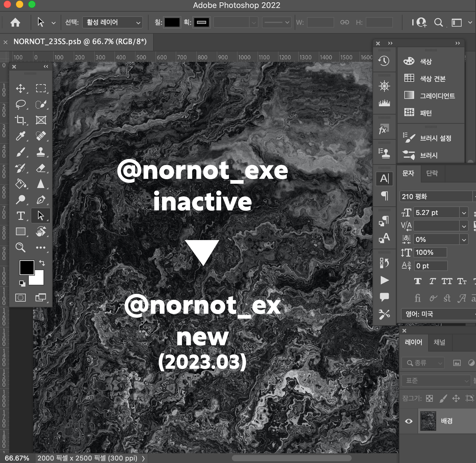Select the Eraser tool

41,168
